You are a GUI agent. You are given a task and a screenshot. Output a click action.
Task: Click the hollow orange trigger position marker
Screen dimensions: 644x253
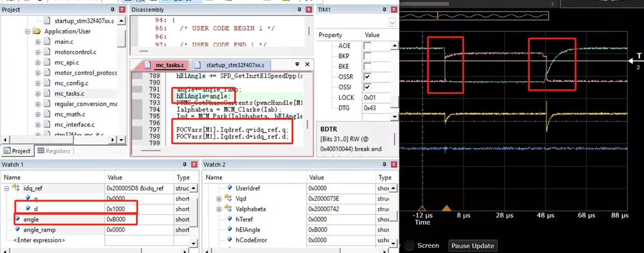[x=422, y=209]
